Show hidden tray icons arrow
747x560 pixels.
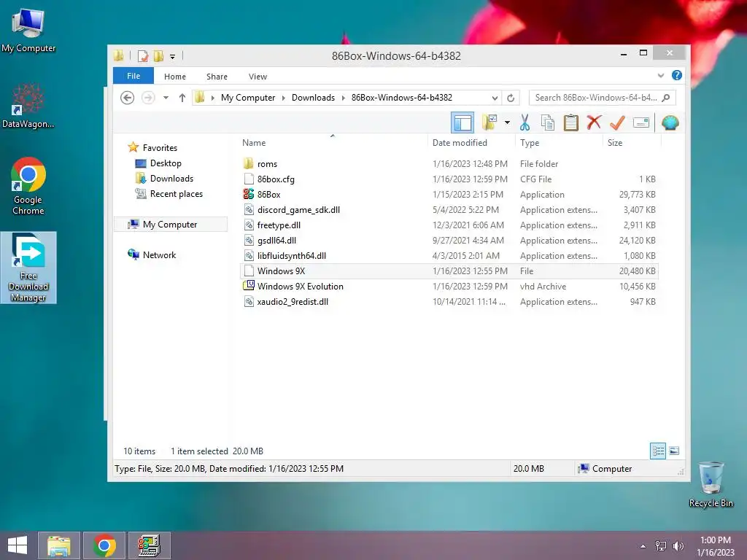tap(643, 546)
